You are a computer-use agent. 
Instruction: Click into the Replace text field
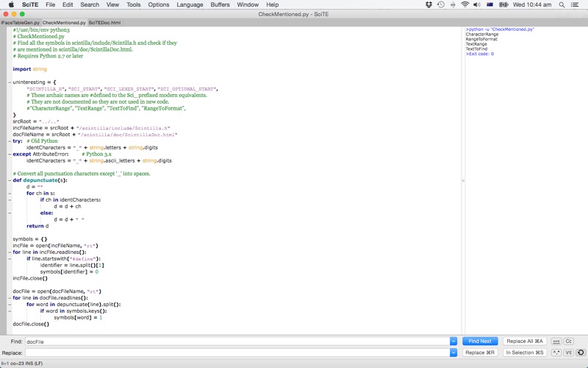tap(237, 353)
